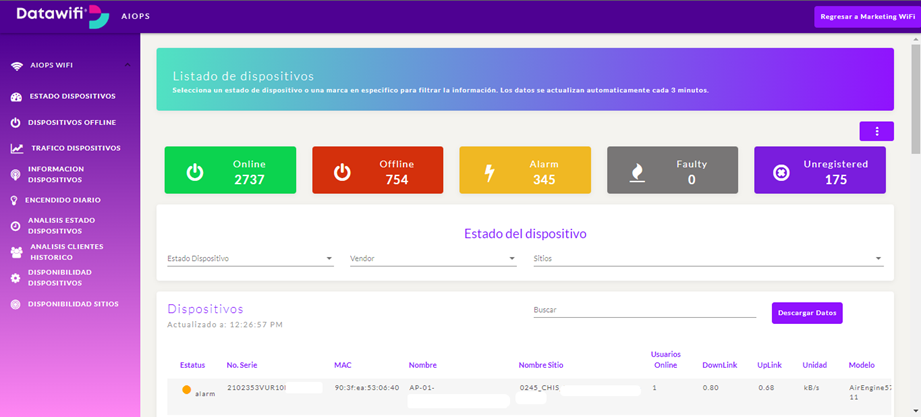This screenshot has height=417, width=921.
Task: Click the power icon for Dispositivos Offline
Action: click(x=16, y=123)
